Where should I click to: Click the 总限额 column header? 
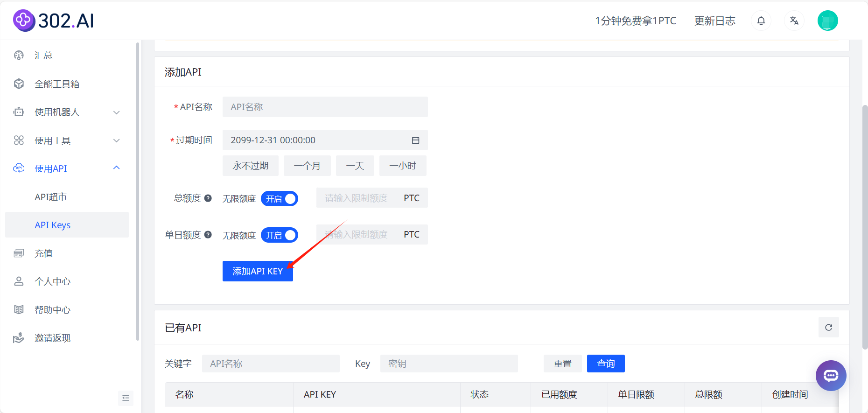pyautogui.click(x=723, y=394)
